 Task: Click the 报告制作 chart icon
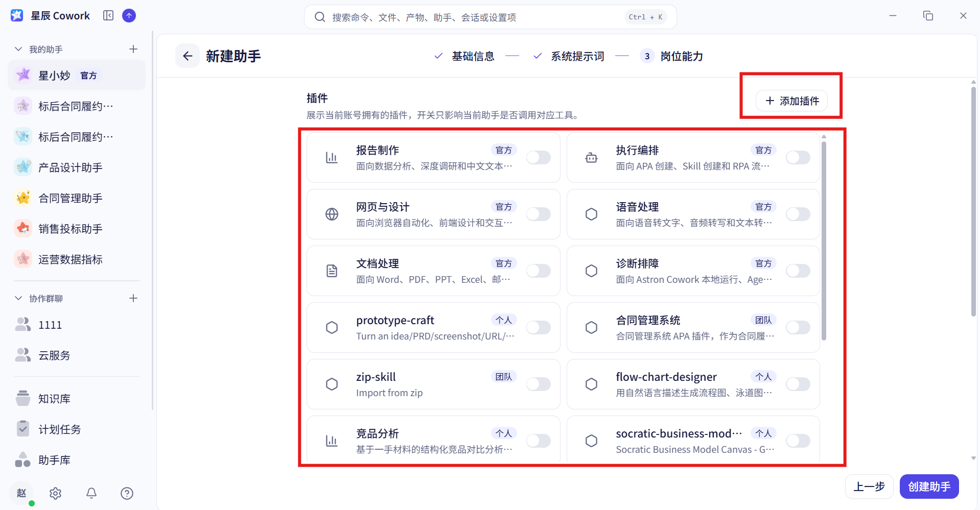[x=332, y=158]
